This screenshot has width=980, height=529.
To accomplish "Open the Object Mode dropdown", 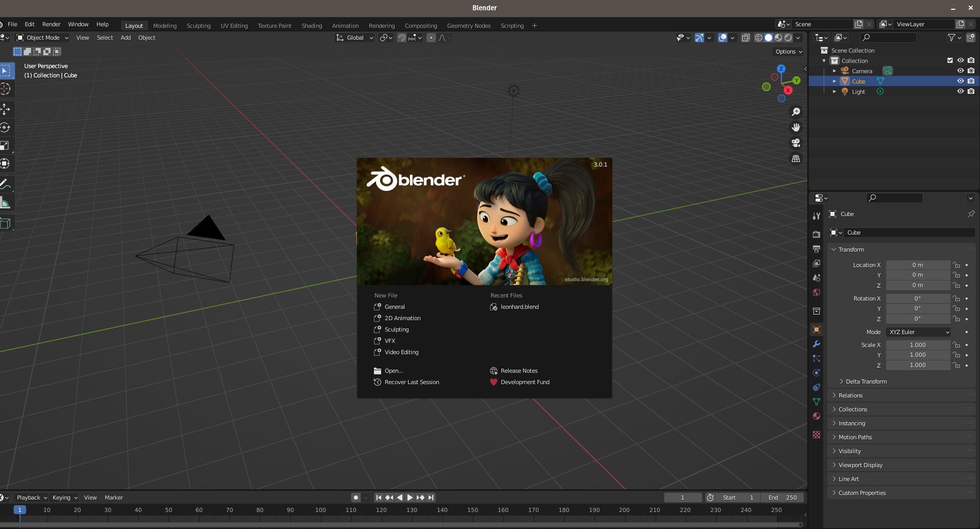I will point(43,38).
